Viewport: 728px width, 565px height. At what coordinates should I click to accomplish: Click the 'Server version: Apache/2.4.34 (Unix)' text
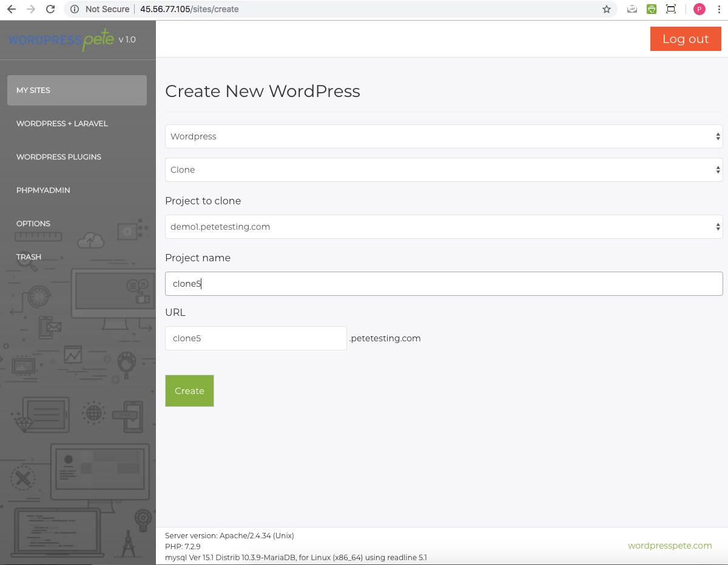[x=229, y=536]
